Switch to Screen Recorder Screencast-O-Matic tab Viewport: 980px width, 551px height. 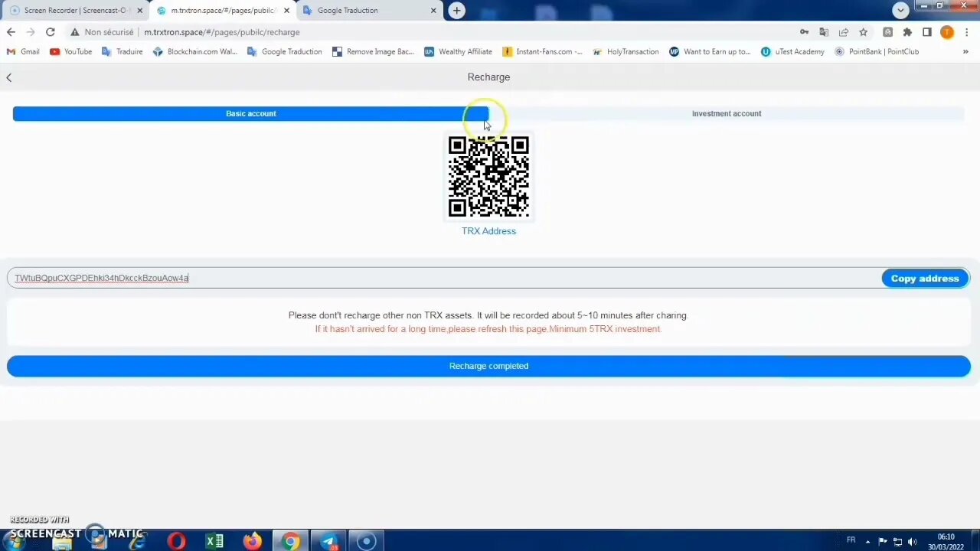pos(75,11)
